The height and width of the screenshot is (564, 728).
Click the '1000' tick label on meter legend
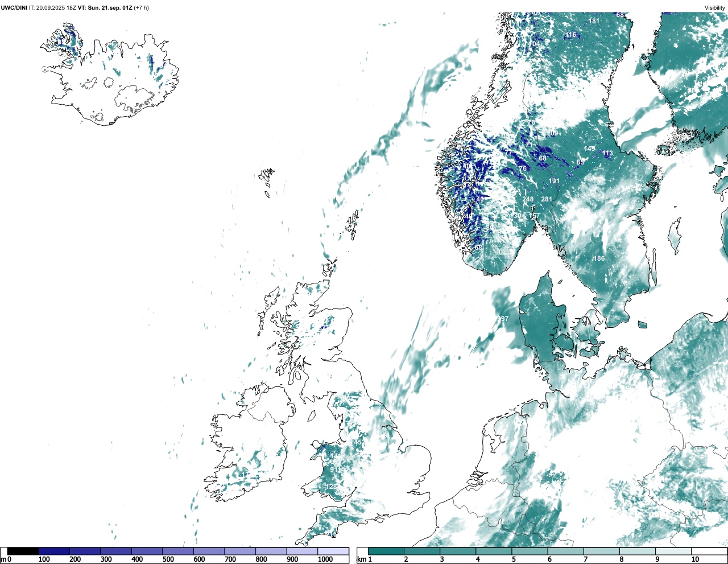pyautogui.click(x=325, y=559)
